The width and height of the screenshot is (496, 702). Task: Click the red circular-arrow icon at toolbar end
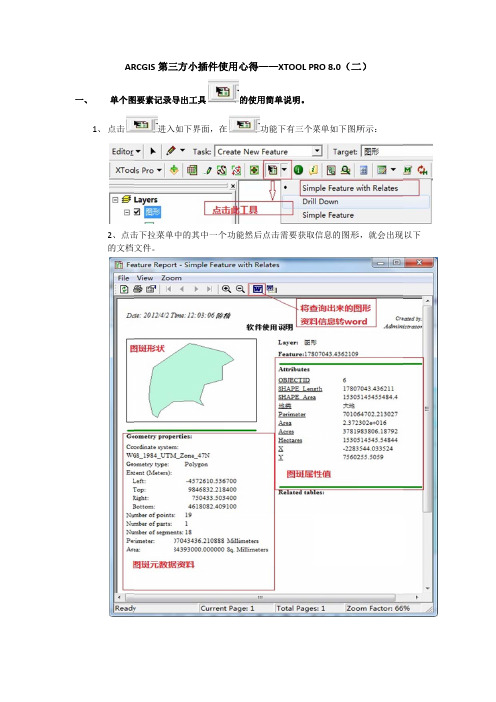tap(422, 170)
